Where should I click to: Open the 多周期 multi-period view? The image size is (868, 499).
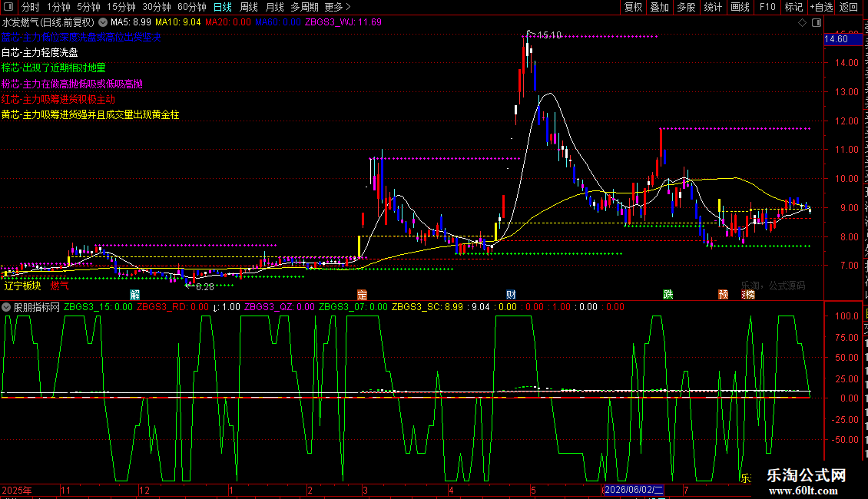coord(304,7)
